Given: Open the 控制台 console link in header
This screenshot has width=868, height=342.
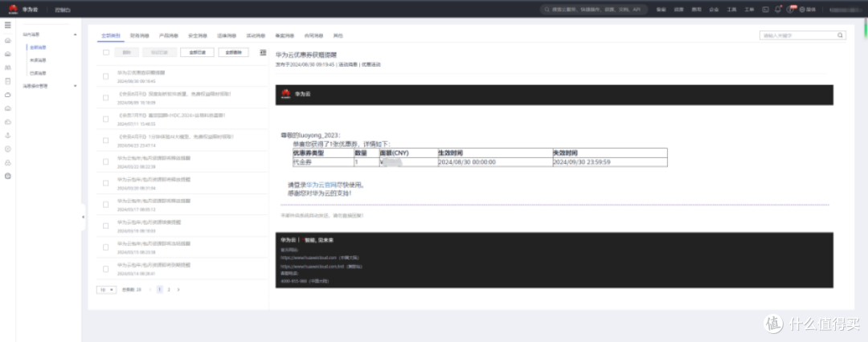Looking at the screenshot, I should 63,10.
